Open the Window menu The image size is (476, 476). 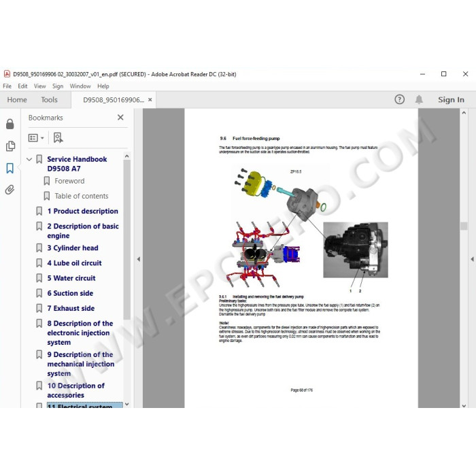(80, 86)
